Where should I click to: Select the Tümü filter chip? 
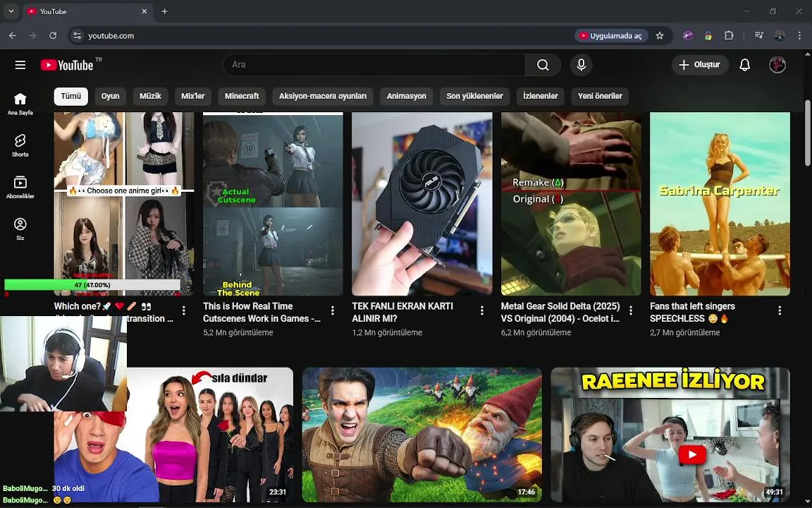coord(71,96)
